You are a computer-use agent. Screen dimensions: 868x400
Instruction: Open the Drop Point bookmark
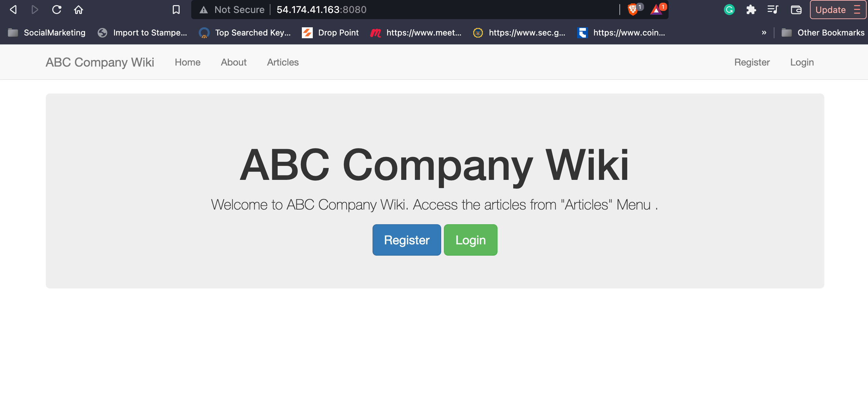tap(330, 33)
